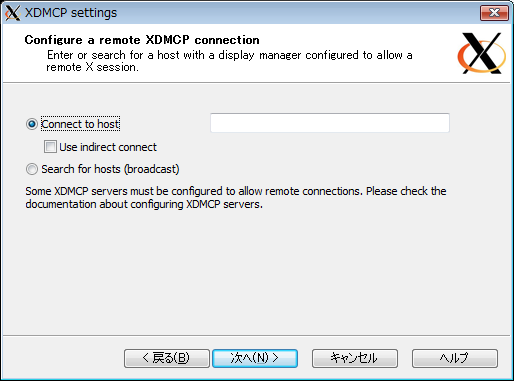The width and height of the screenshot is (514, 381).
Task: Click the empty area below the note text
Action: 257,272
